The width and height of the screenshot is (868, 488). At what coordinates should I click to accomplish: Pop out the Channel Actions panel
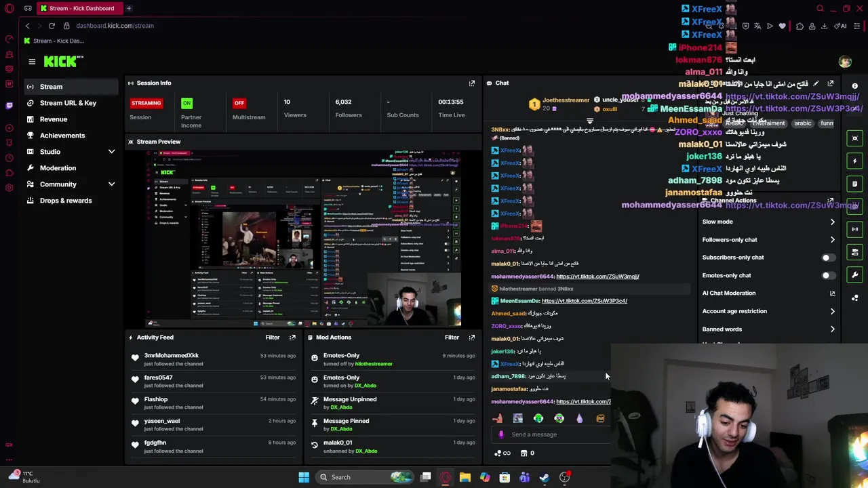point(831,201)
